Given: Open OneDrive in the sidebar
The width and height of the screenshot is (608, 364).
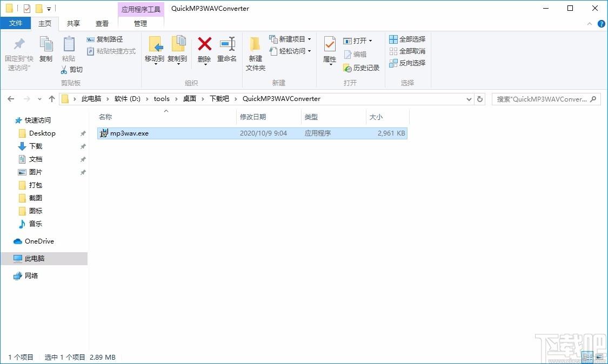Looking at the screenshot, I should [x=39, y=241].
